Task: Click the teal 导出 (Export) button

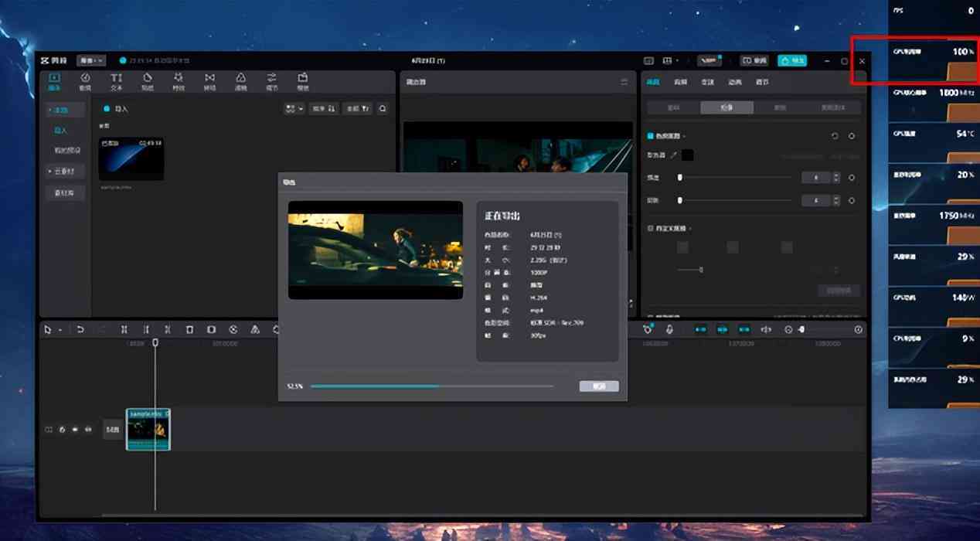Action: click(792, 60)
